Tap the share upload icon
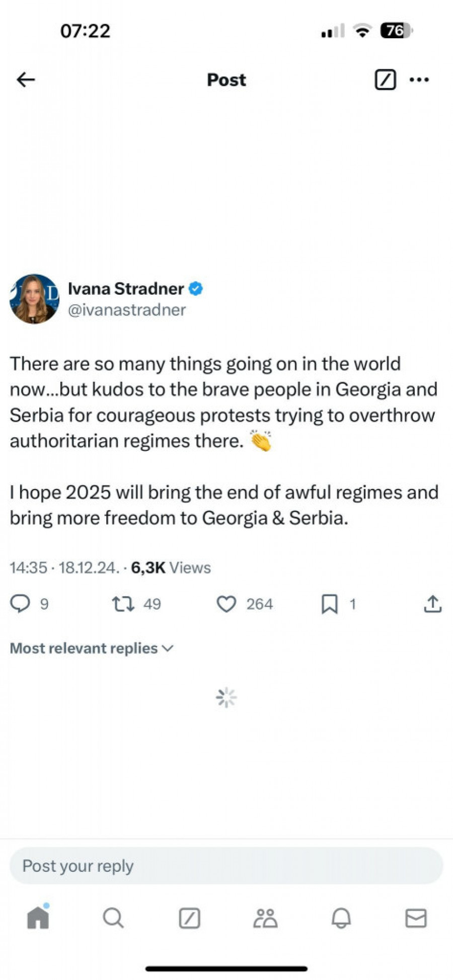 432,604
